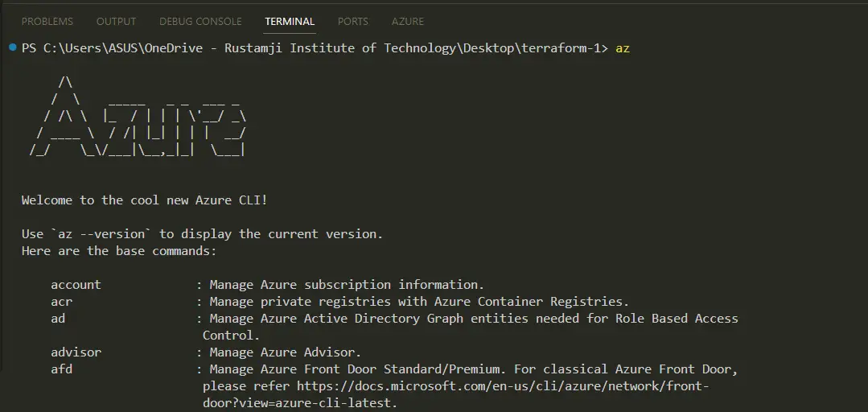
Task: Click the Azure ASCII art logo
Action: (x=138, y=117)
